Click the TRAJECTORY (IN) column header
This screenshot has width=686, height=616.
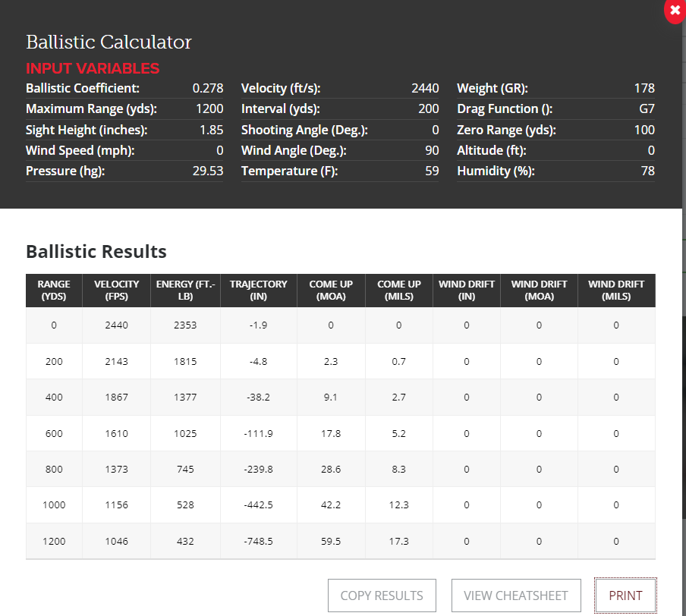pos(259,291)
